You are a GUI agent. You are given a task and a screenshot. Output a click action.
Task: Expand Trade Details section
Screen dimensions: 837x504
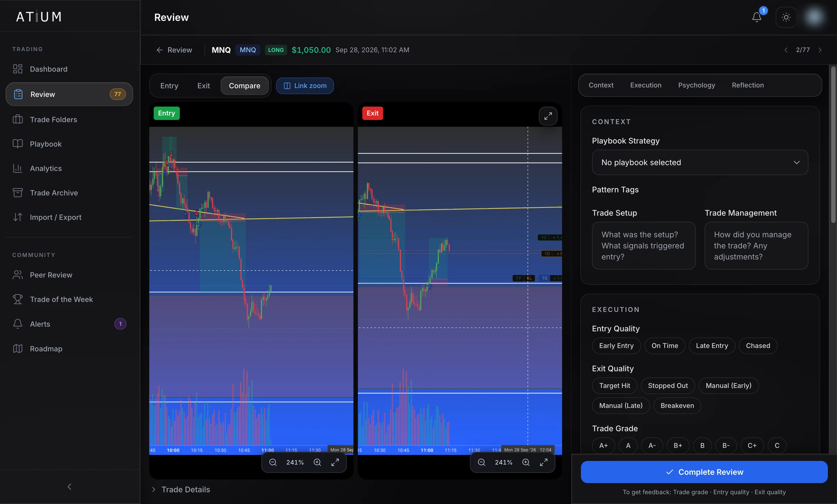click(181, 490)
